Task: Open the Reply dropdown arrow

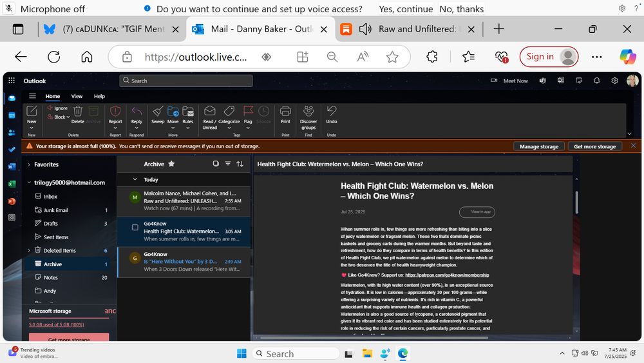Action: tap(137, 128)
